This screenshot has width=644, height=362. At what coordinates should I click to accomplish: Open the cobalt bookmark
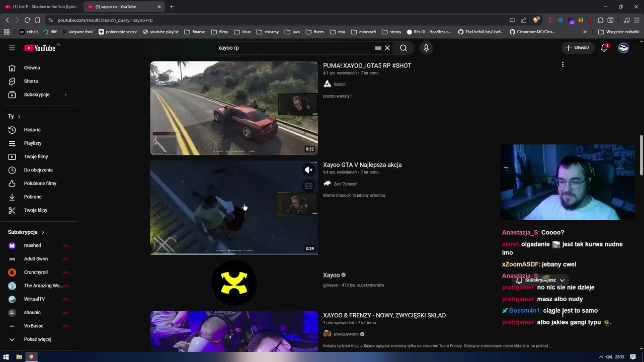coord(29,32)
